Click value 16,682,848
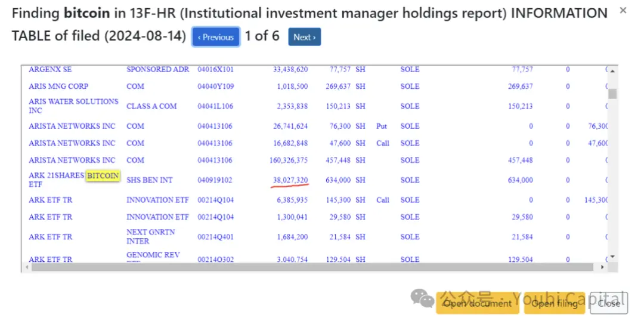The width and height of the screenshot is (644, 324). tap(290, 143)
